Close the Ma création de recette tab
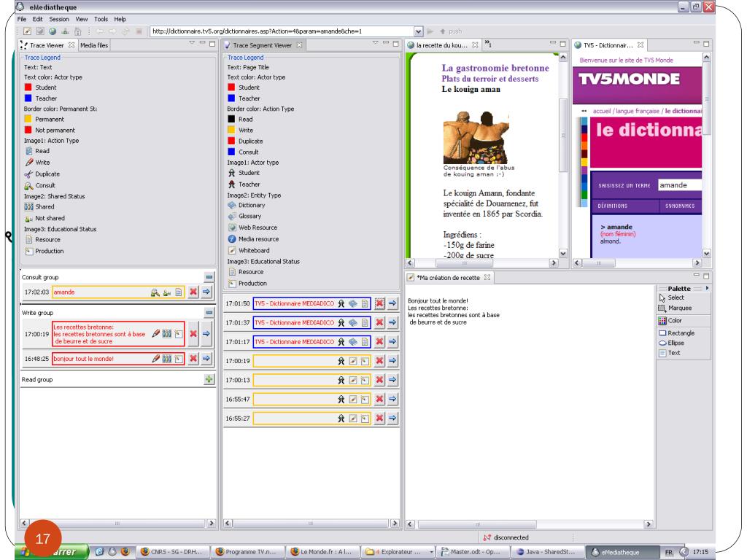747x560 pixels. (x=487, y=277)
